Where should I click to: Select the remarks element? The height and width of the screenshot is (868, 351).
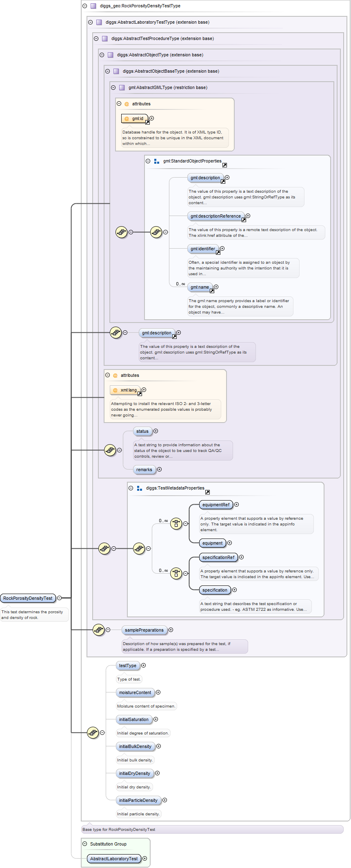point(144,470)
